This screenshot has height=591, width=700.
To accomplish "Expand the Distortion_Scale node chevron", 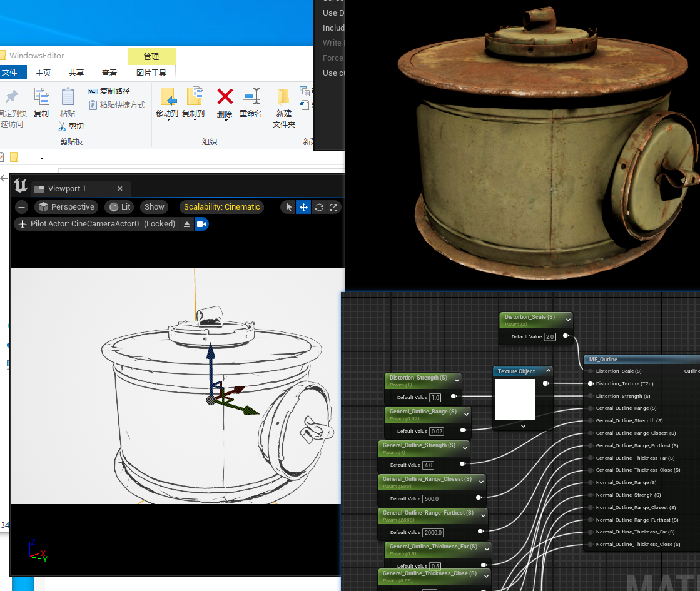I will pos(568,320).
